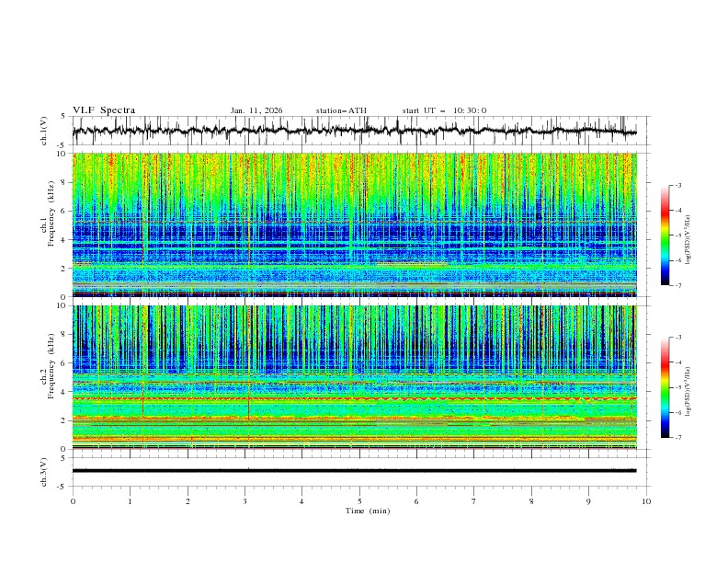The width and height of the screenshot is (728, 563).
Task: Click the "2" kHz tick of ch.1 spectrogram
Action: (64, 268)
